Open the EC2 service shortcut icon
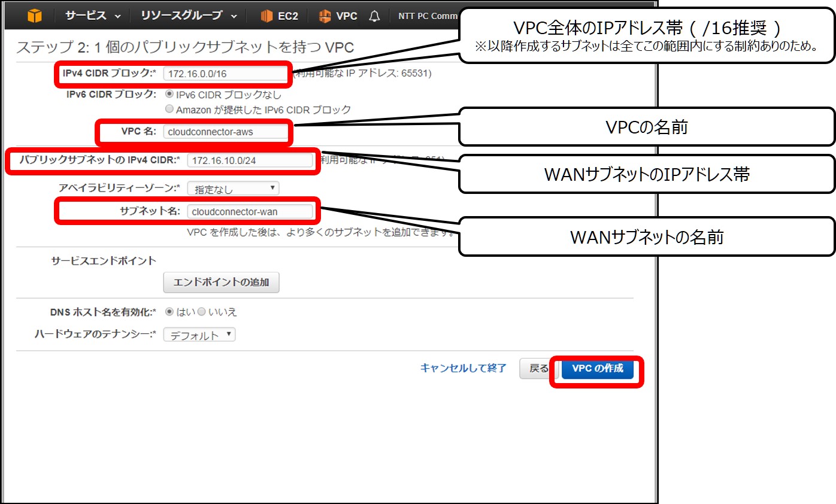The image size is (836, 504). [267, 16]
